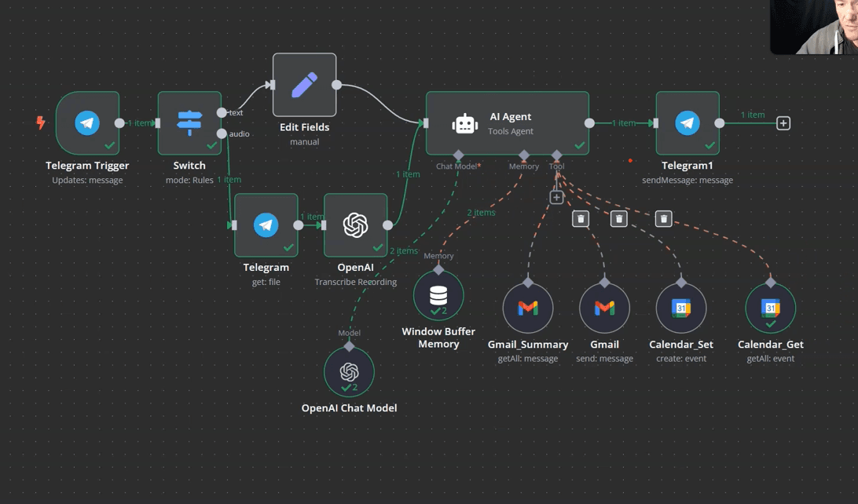
Task: Click the 'getAll: message' label
Action: [528, 359]
